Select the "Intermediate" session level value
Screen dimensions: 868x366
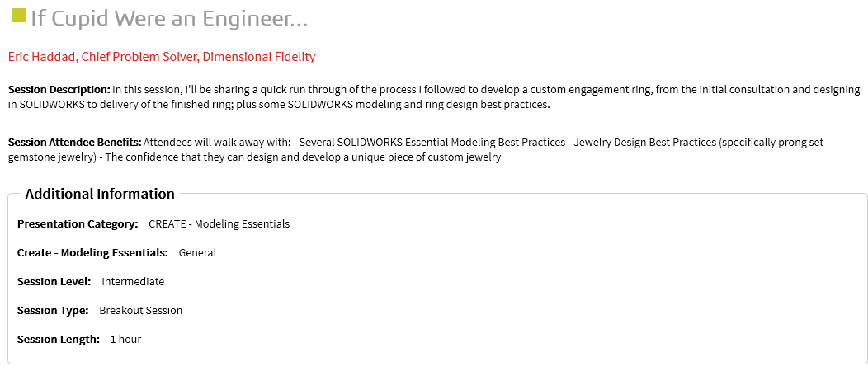pyautogui.click(x=133, y=282)
